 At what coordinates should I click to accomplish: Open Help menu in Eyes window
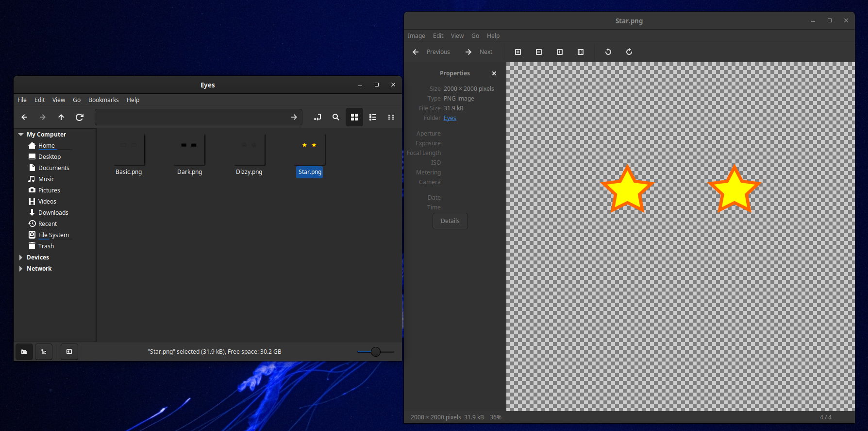click(133, 100)
